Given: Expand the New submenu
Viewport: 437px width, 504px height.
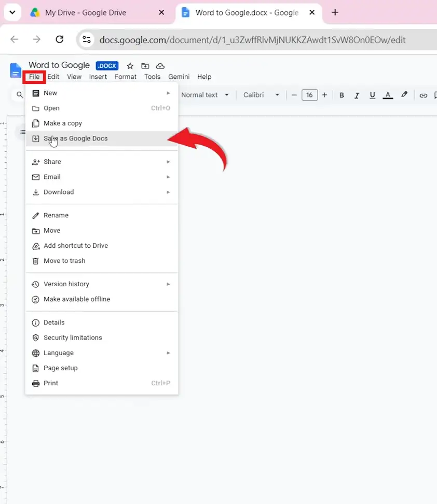Looking at the screenshot, I should click(102, 93).
